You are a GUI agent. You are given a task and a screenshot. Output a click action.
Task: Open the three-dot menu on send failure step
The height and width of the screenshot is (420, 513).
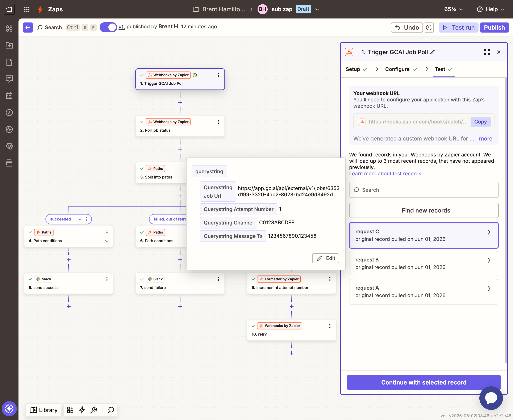click(218, 279)
